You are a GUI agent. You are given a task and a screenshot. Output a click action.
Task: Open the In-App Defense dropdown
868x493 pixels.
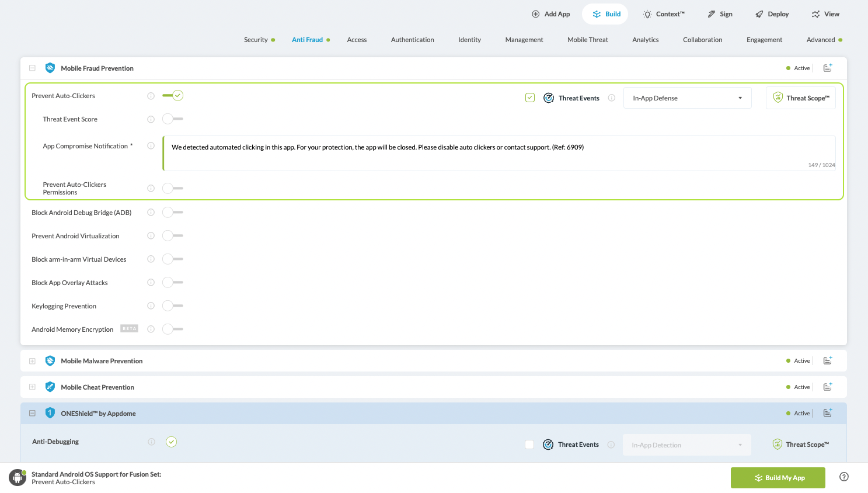(687, 98)
